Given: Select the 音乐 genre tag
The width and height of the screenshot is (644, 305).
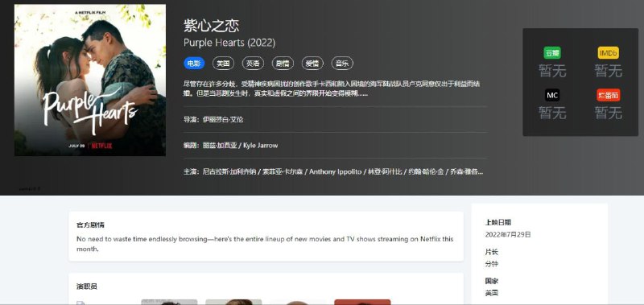Looking at the screenshot, I should pyautogui.click(x=342, y=64).
